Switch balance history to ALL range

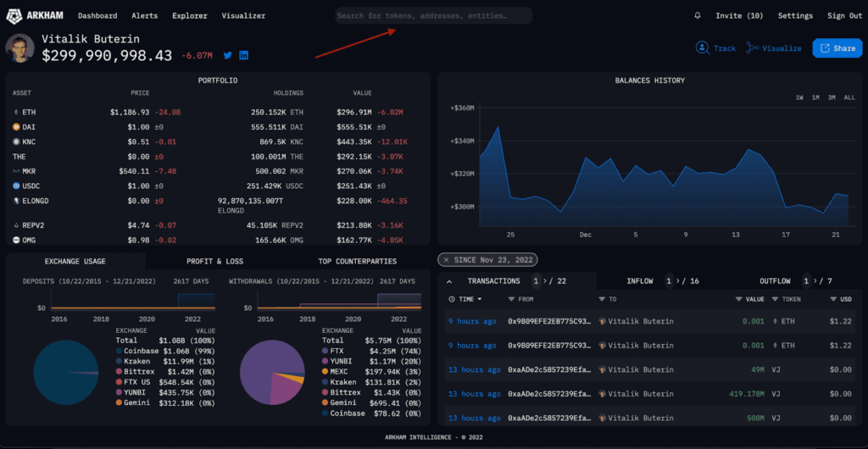coord(849,97)
